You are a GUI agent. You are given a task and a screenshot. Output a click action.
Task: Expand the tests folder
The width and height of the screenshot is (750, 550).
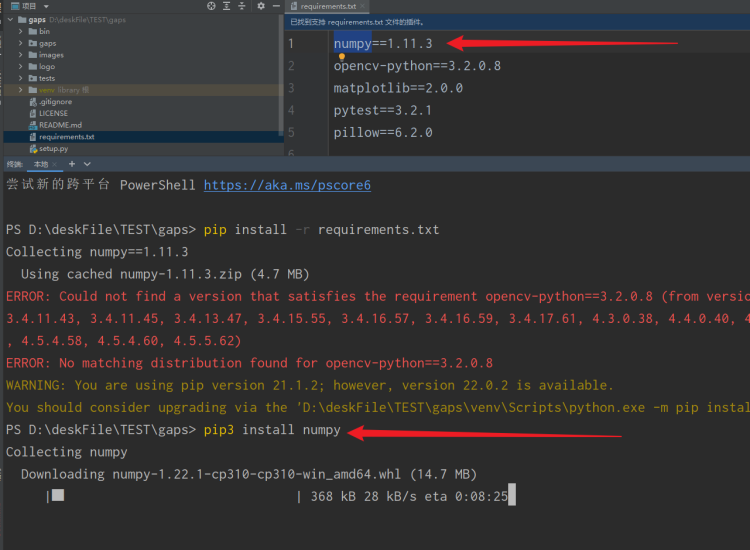point(21,78)
